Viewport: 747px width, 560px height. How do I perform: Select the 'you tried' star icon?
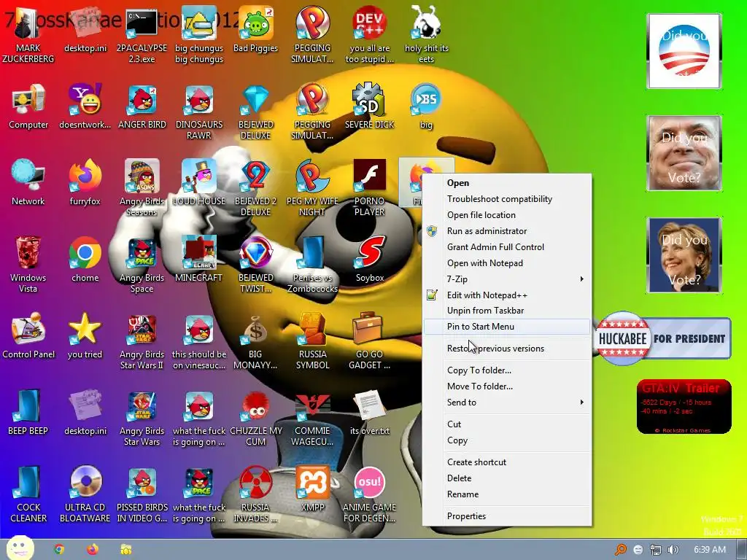85,337
